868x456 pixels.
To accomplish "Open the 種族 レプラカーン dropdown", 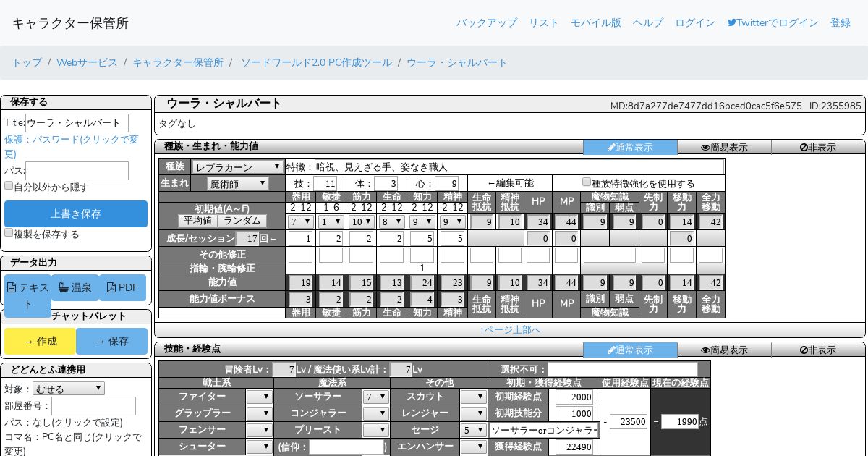I will 237,166.
